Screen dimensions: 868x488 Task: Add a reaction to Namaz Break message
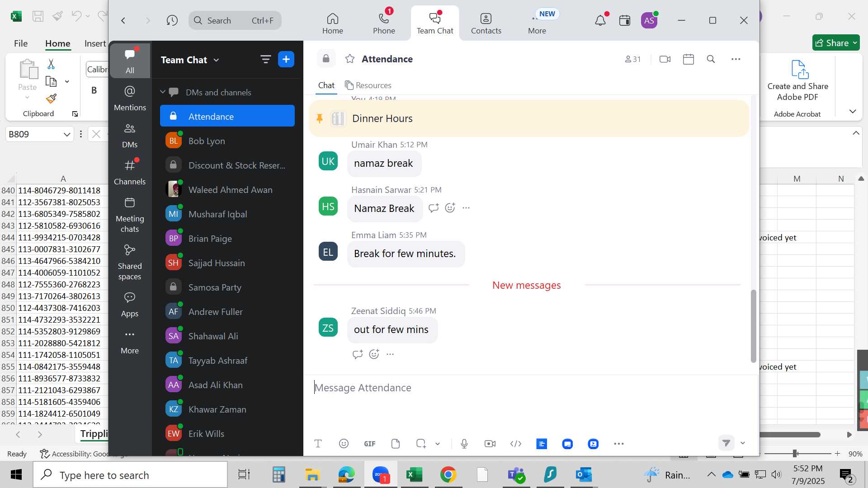click(x=450, y=208)
